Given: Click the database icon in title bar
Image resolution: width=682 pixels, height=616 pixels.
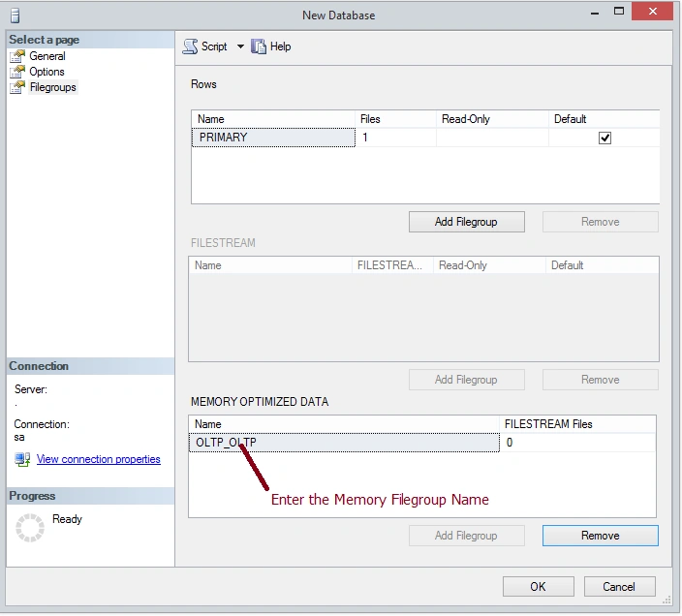Looking at the screenshot, I should pos(15,15).
